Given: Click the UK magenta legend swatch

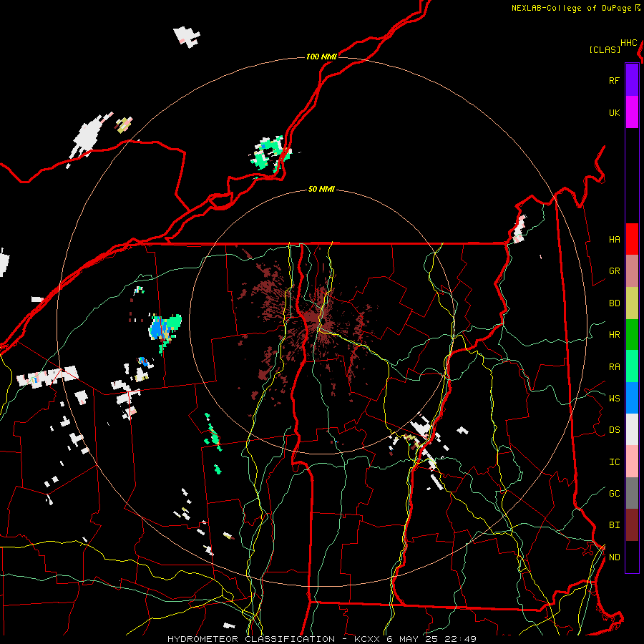Looking at the screenshot, I should 632,112.
